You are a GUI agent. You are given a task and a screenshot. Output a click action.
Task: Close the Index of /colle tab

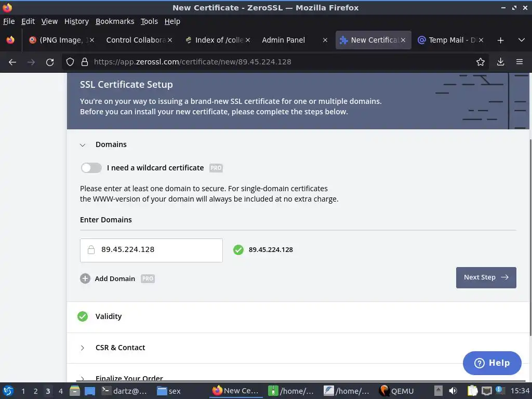[248, 40]
